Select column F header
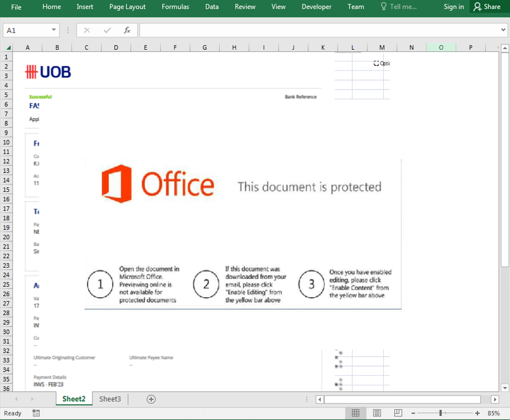The width and height of the screenshot is (510, 420). [175, 47]
